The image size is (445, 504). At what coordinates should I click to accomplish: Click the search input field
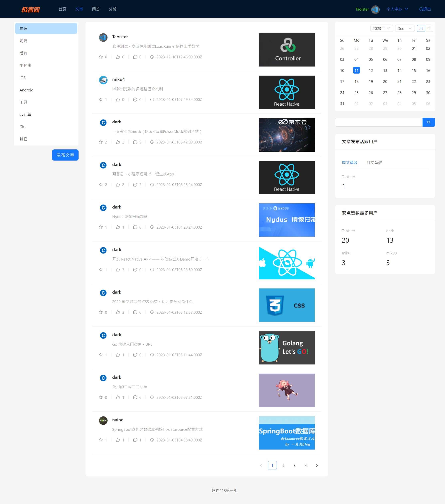point(380,122)
